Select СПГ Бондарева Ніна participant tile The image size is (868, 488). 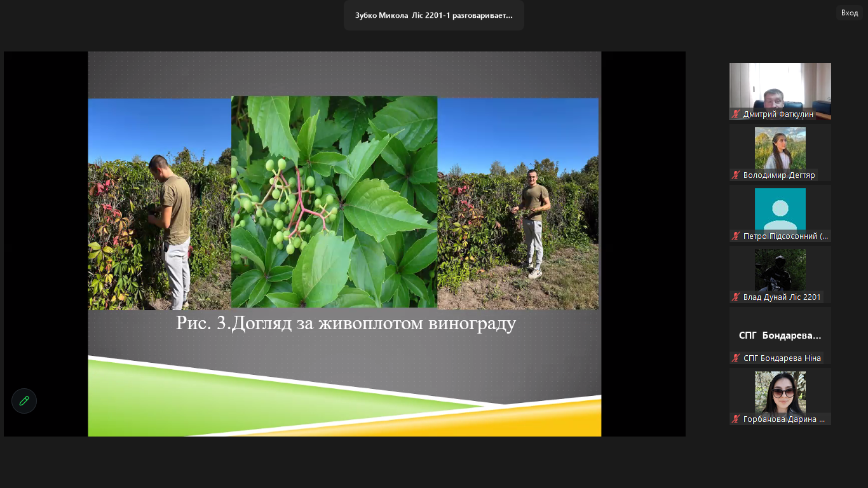coord(780,335)
